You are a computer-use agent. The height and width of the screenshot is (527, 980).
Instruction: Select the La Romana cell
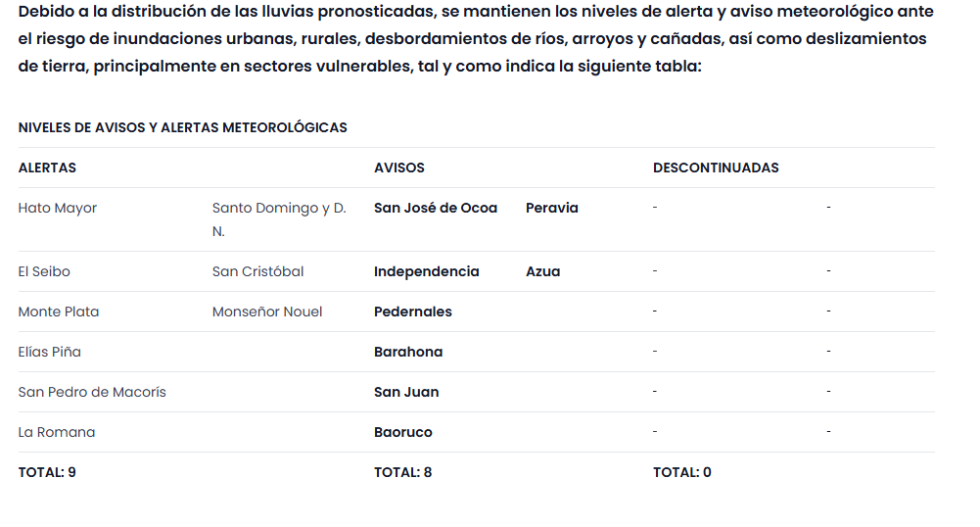coord(57,432)
